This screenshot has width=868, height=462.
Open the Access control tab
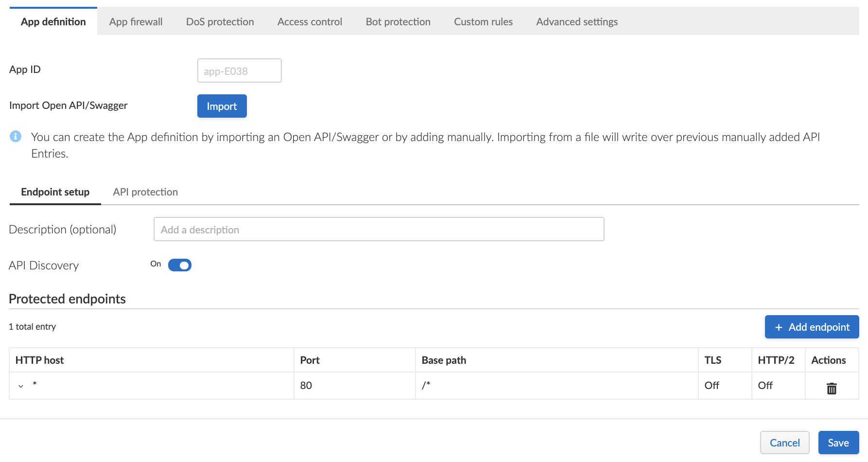click(x=310, y=22)
